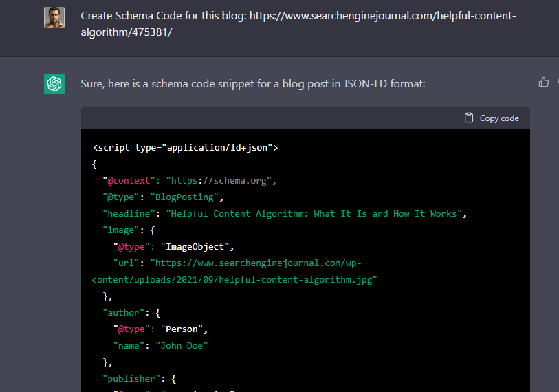The width and height of the screenshot is (559, 392).
Task: Click the "publisher": { line
Action: pos(140,379)
